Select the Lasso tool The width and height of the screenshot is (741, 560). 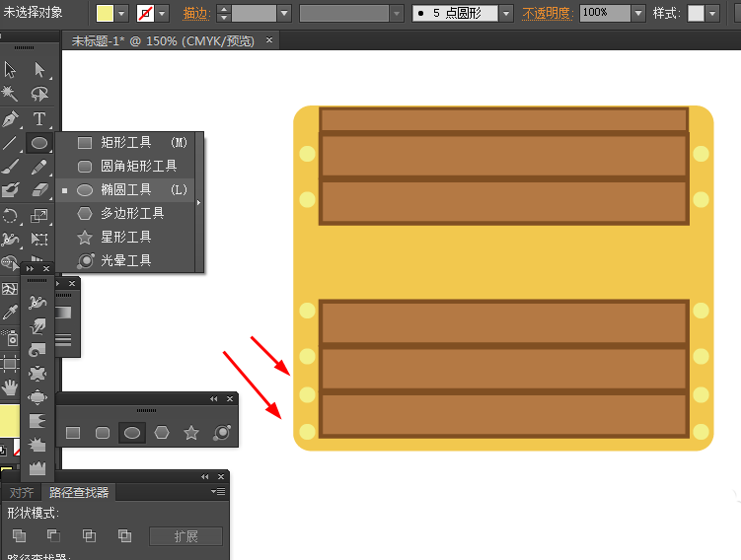tap(39, 94)
